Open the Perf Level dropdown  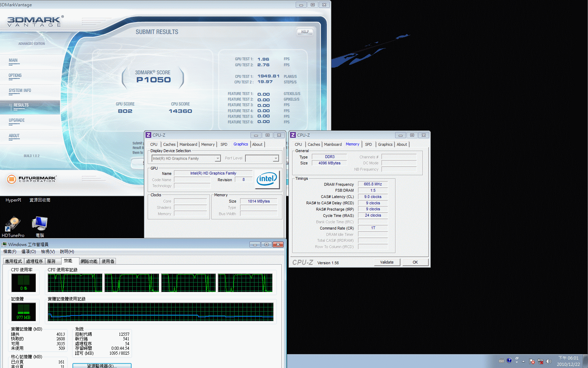tap(262, 158)
